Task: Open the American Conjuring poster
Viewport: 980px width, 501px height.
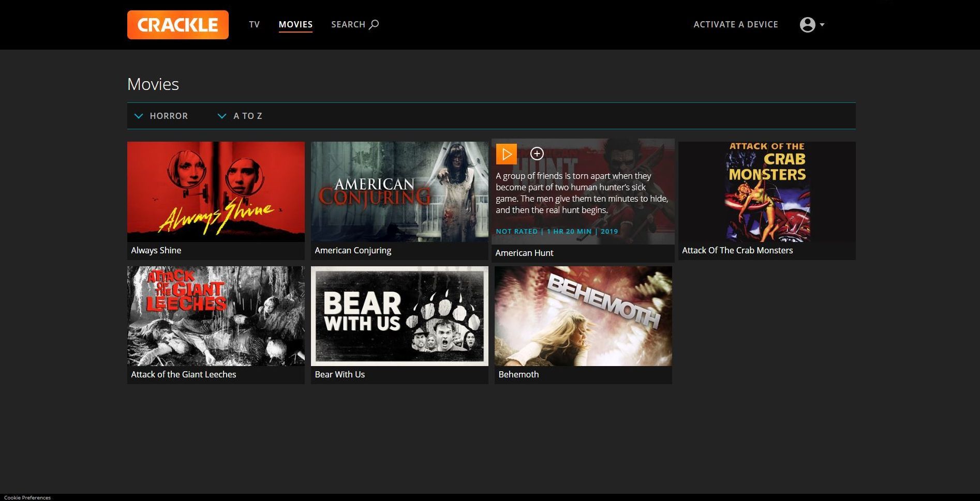Action: [399, 192]
